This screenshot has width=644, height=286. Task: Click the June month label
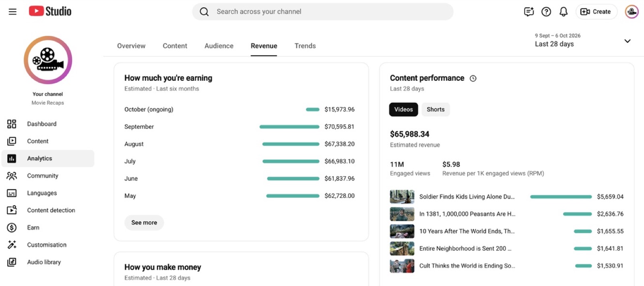point(131,179)
